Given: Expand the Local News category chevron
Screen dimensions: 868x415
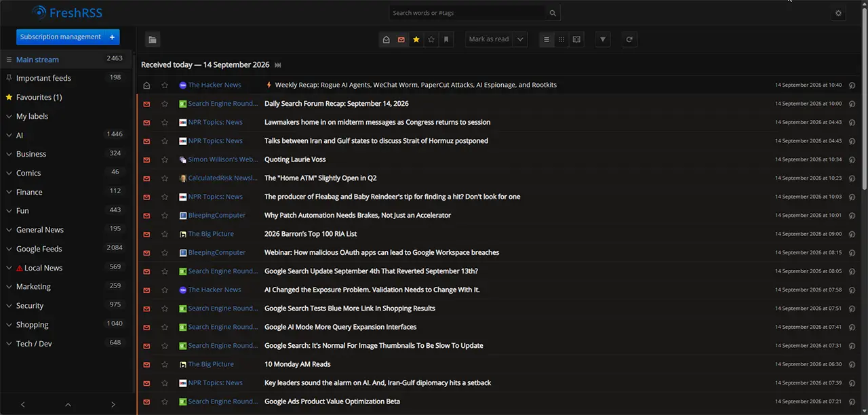Looking at the screenshot, I should click(9, 268).
